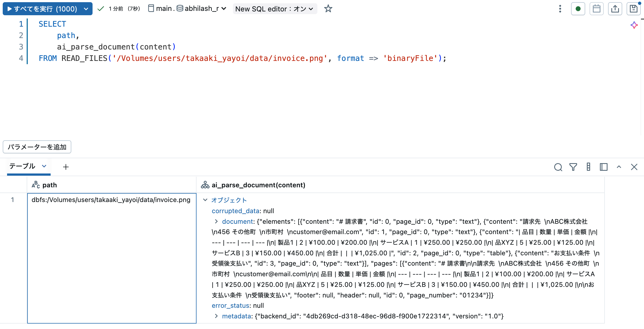644x329 pixels.
Task: Select the テーブル results tab
Action: click(22, 166)
